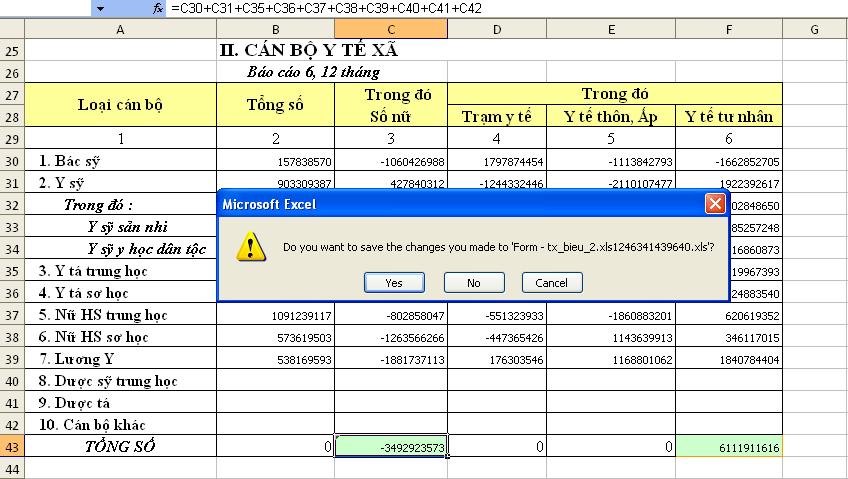Click the 'TỔNG SỐ' label cell
This screenshot has width=848, height=479.
click(120, 447)
